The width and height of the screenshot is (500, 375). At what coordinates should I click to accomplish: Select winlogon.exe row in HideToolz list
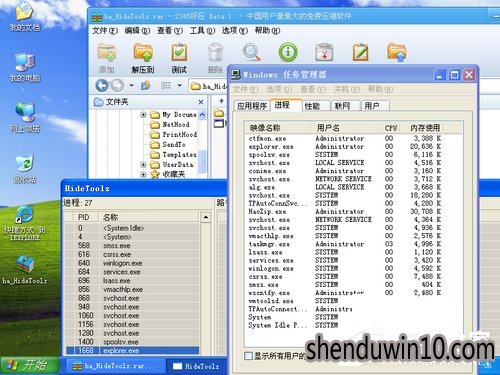(x=133, y=263)
